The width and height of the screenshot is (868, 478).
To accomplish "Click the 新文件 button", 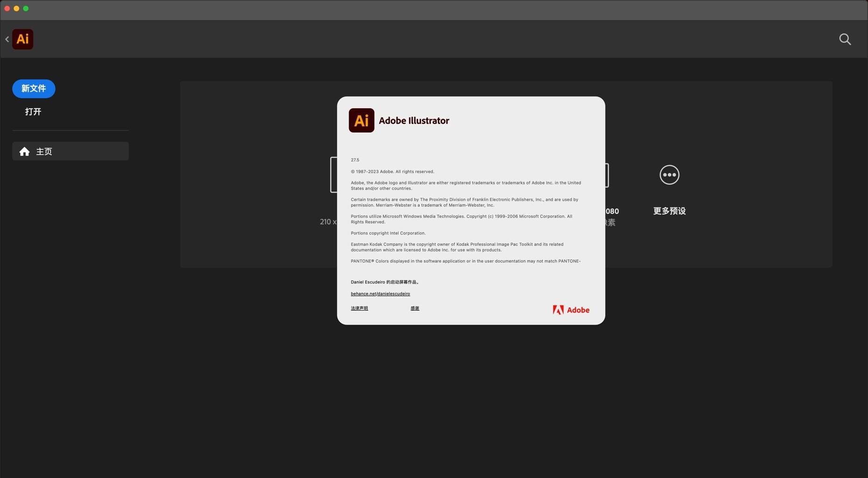I will click(x=34, y=89).
